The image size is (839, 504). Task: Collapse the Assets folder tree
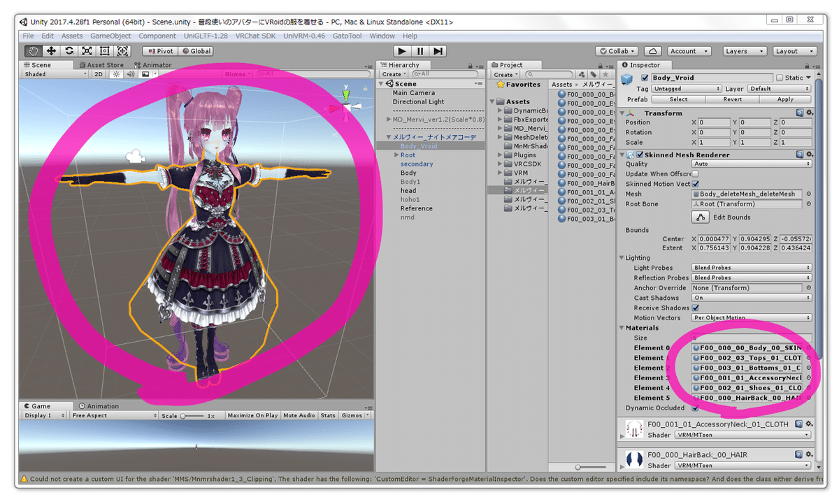(x=492, y=102)
